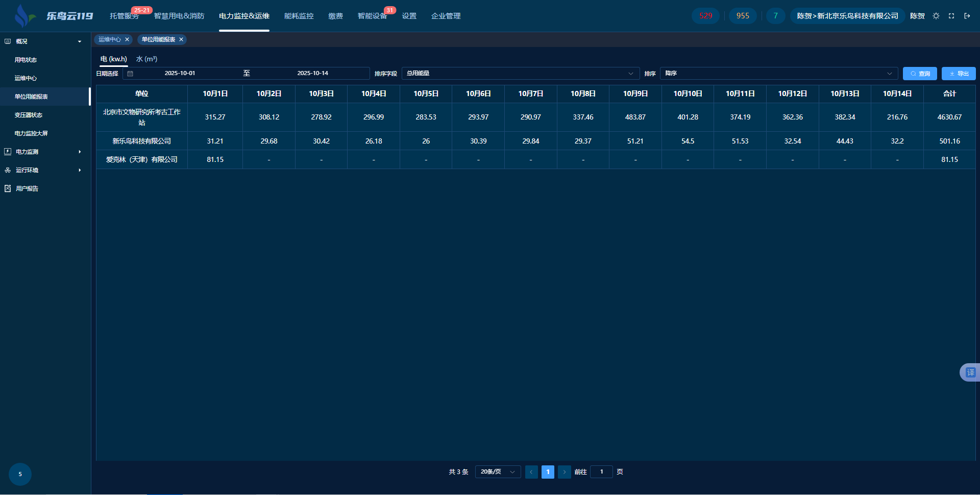Click the page jump number input field

point(601,472)
